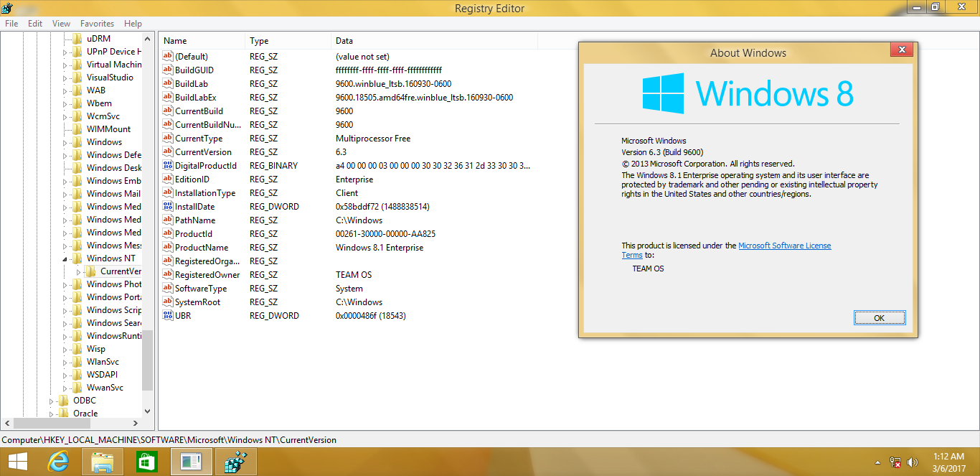Click the 'Multiprocessor Free' data value
This screenshot has width=980, height=476.
(x=373, y=139)
